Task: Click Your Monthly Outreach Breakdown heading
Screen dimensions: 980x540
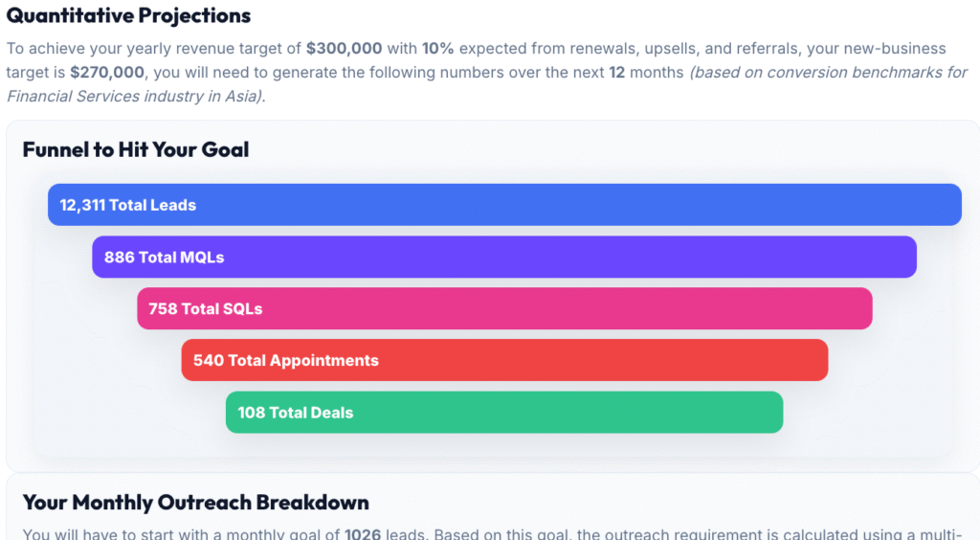Action: [196, 503]
